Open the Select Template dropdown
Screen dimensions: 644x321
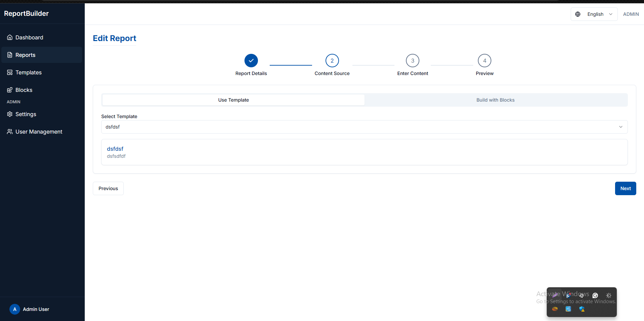(364, 127)
